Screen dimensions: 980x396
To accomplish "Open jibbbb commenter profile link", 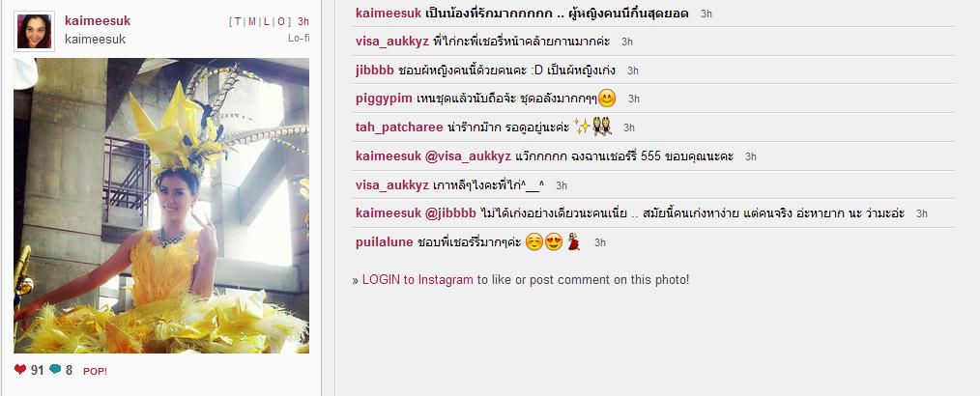I will tap(374, 71).
